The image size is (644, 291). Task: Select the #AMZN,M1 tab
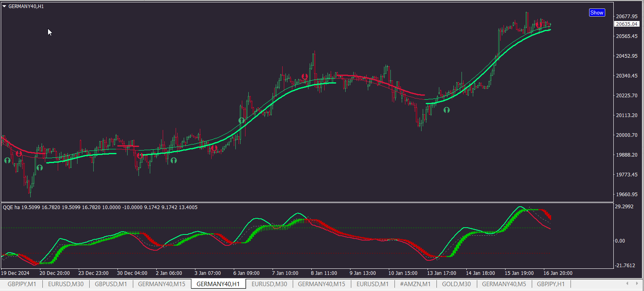point(415,284)
